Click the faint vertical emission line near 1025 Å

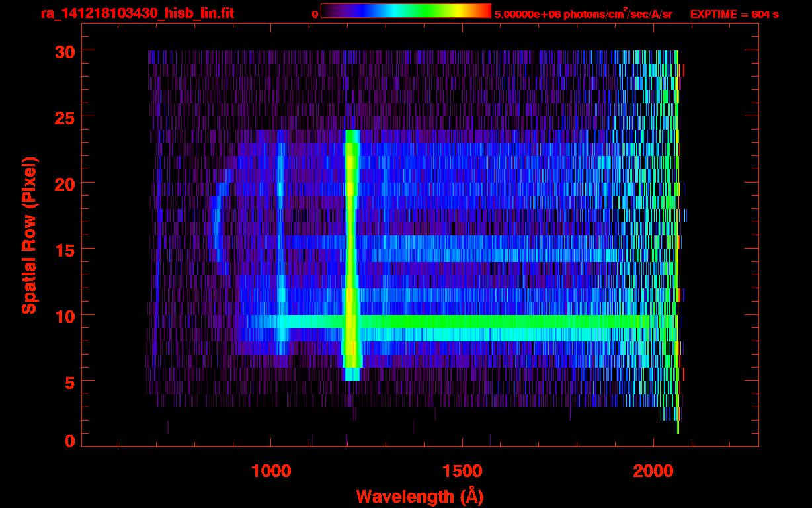coord(280,241)
